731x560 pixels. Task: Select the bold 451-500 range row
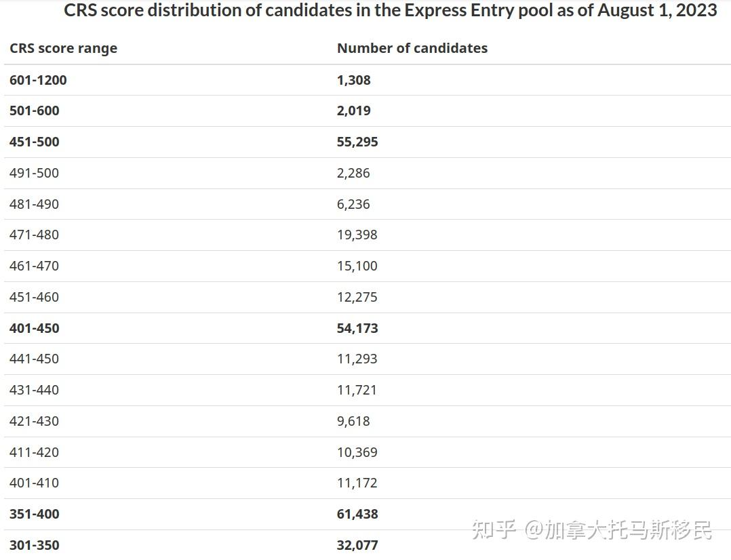pos(34,142)
